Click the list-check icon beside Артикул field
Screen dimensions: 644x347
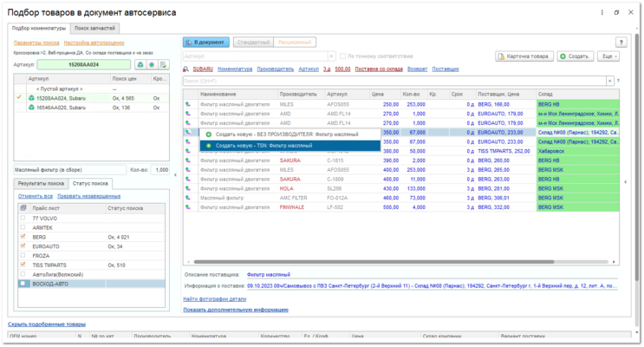163,64
